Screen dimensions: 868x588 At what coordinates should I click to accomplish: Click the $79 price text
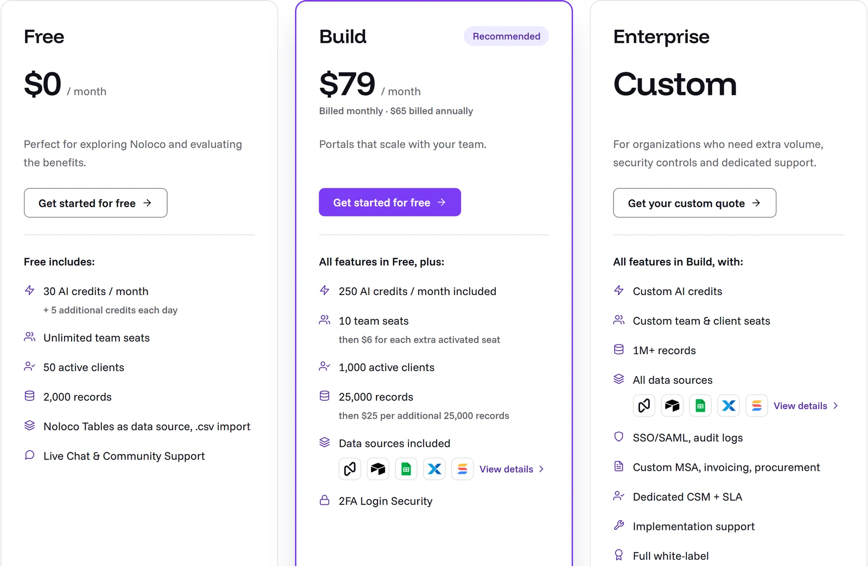click(x=347, y=84)
